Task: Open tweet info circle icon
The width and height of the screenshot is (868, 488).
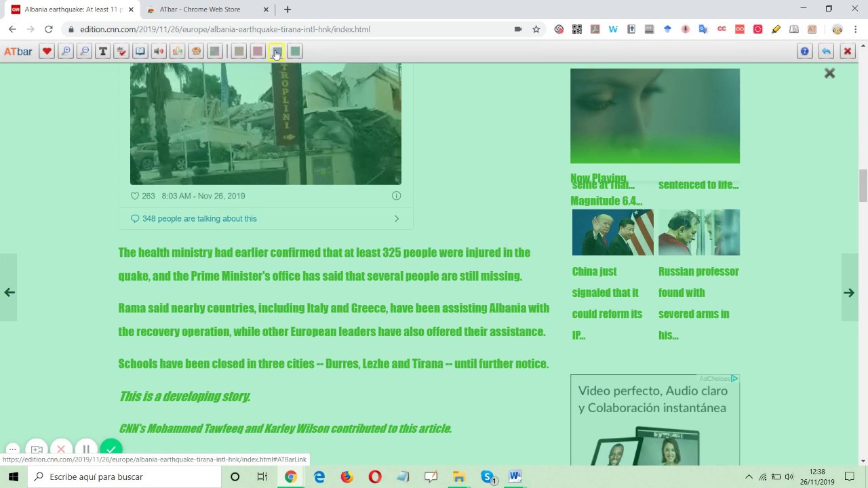Action: pos(396,196)
